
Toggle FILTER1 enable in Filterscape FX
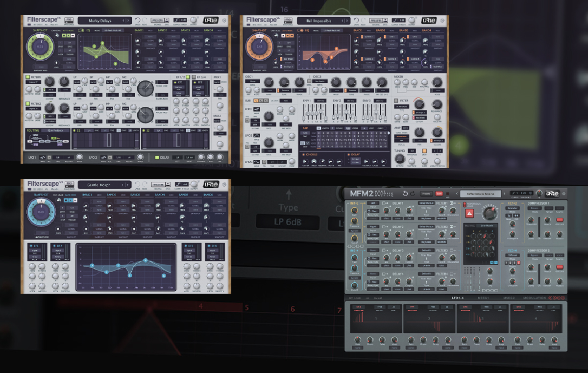(27, 77)
